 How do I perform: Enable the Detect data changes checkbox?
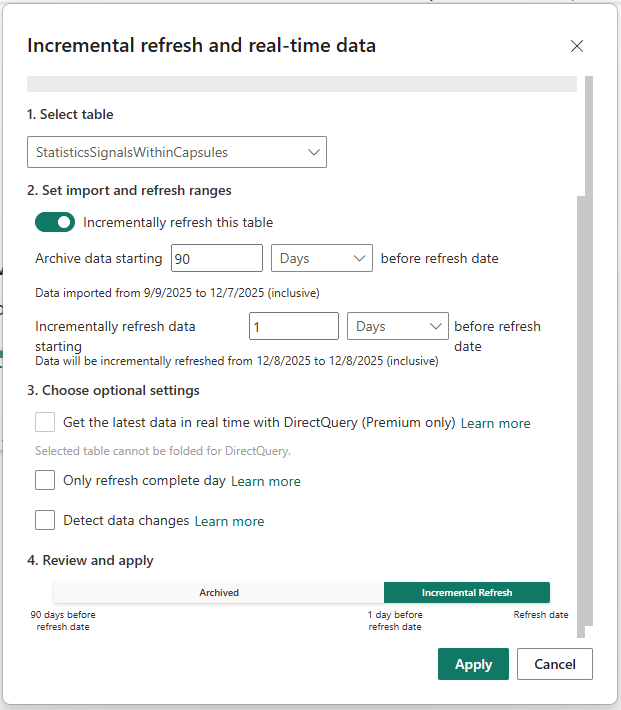45,520
